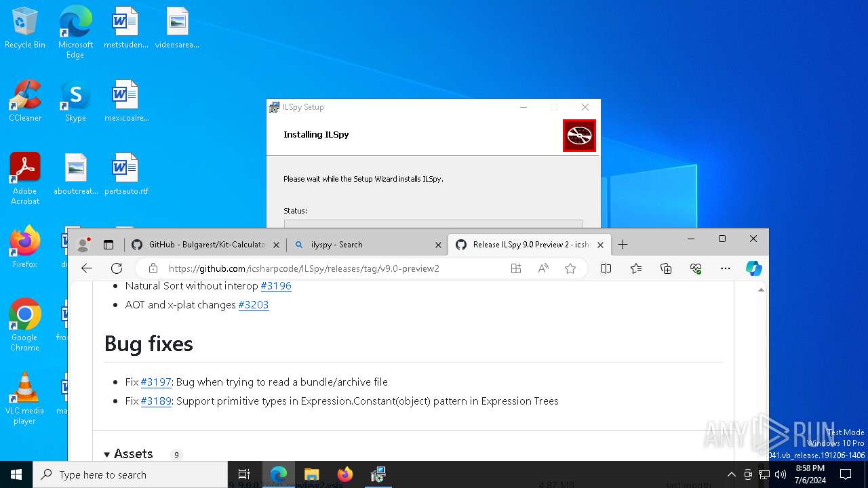Viewport: 868px width, 488px height.
Task: Open issue link #3189
Action: [x=156, y=401]
